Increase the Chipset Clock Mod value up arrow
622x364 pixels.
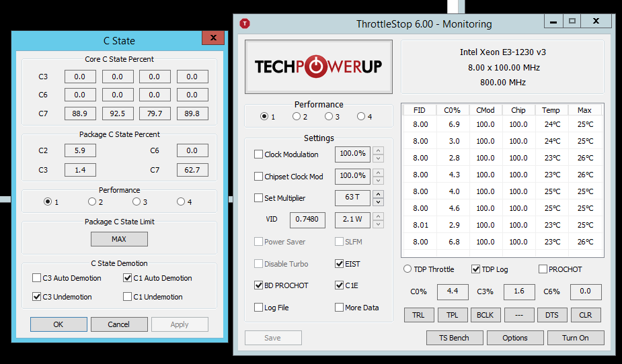click(x=379, y=173)
